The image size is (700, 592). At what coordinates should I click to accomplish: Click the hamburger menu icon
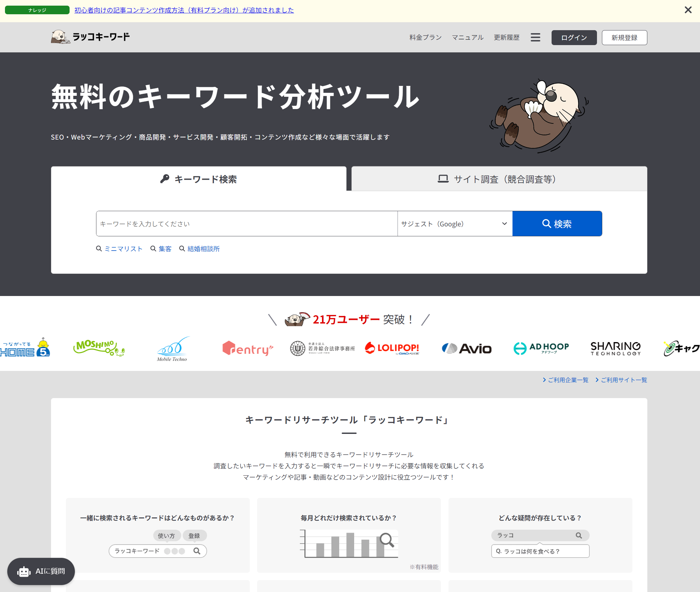click(535, 37)
